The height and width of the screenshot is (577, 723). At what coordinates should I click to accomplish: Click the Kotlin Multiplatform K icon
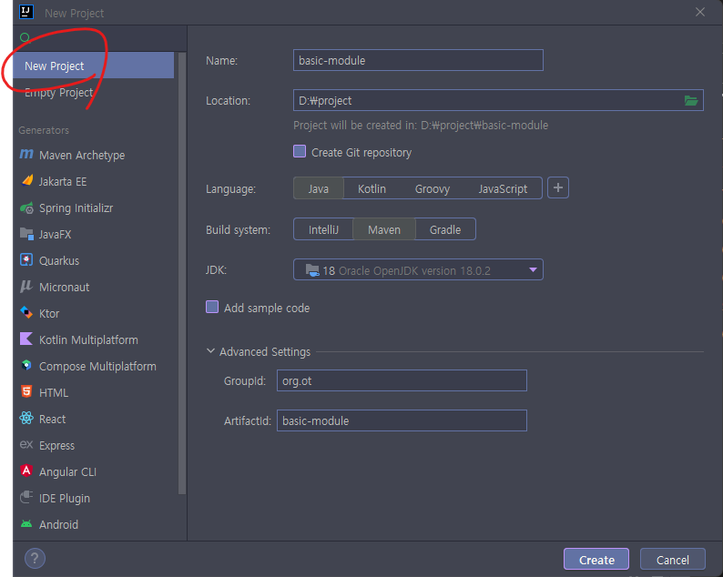26,339
